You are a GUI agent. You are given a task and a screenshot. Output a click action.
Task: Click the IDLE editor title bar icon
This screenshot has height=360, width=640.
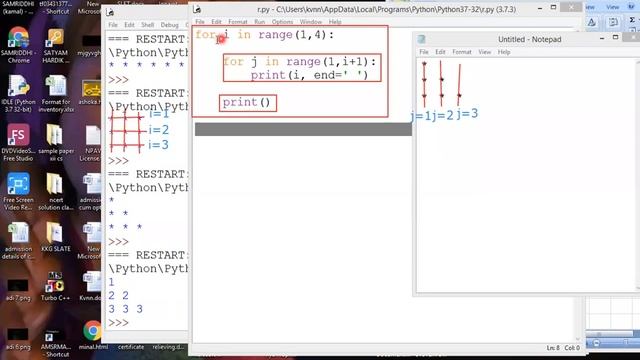point(197,9)
